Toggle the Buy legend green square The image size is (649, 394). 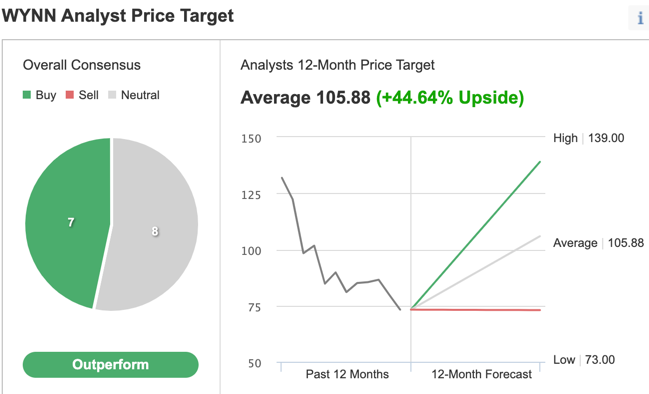click(27, 95)
